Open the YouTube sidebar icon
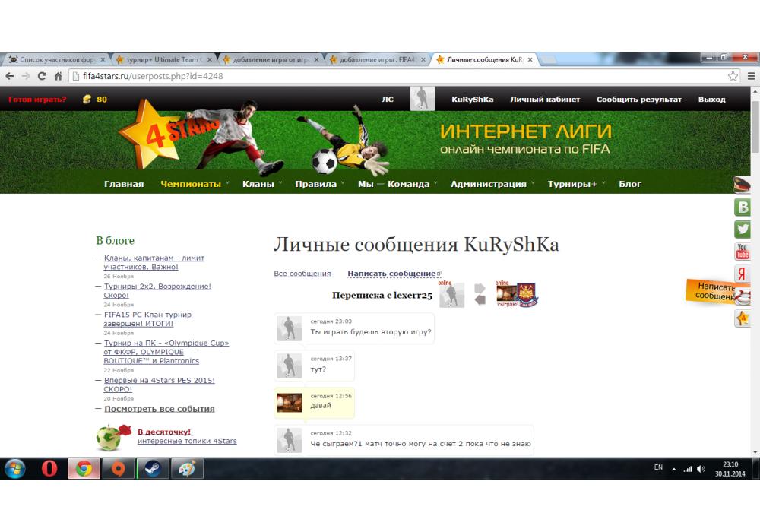This screenshot has width=760, height=532. click(743, 252)
